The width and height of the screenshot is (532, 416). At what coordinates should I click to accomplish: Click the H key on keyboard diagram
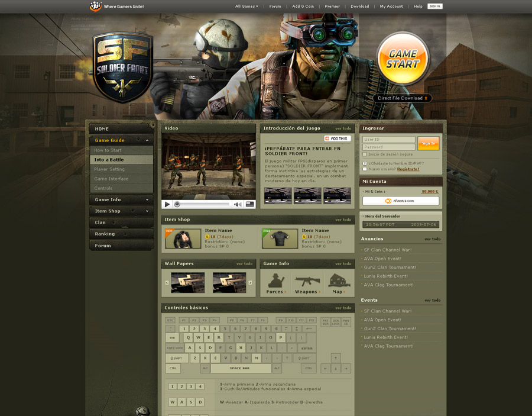(x=241, y=348)
